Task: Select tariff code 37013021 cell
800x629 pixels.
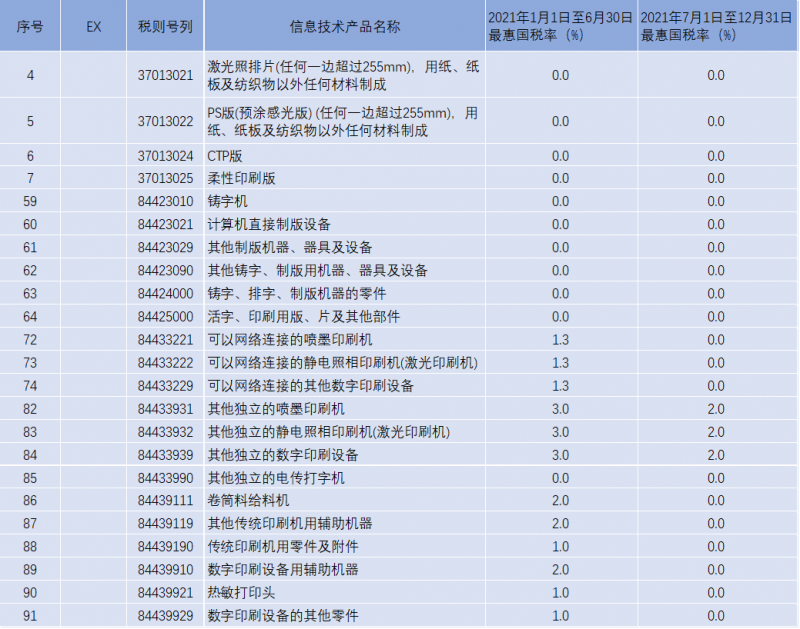Action: pyautogui.click(x=164, y=75)
